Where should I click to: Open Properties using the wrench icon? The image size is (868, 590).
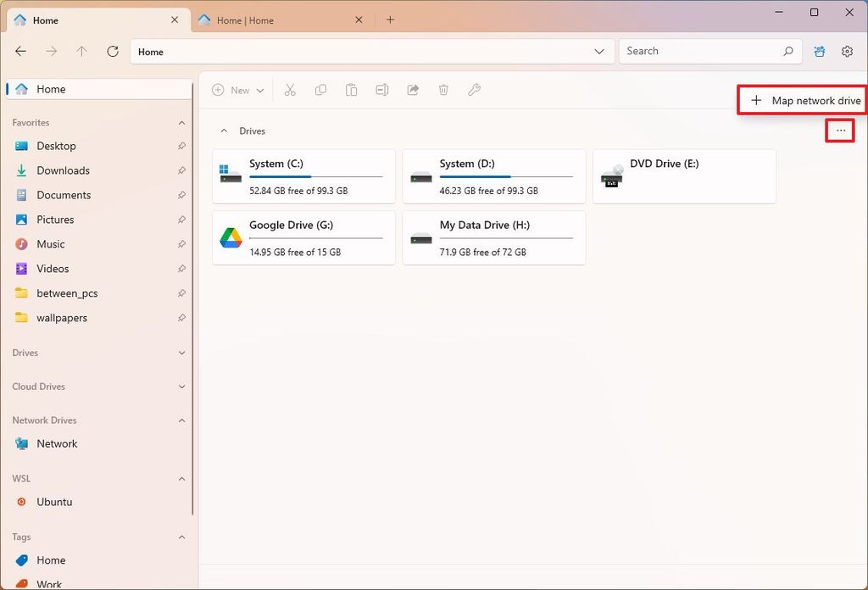click(474, 90)
